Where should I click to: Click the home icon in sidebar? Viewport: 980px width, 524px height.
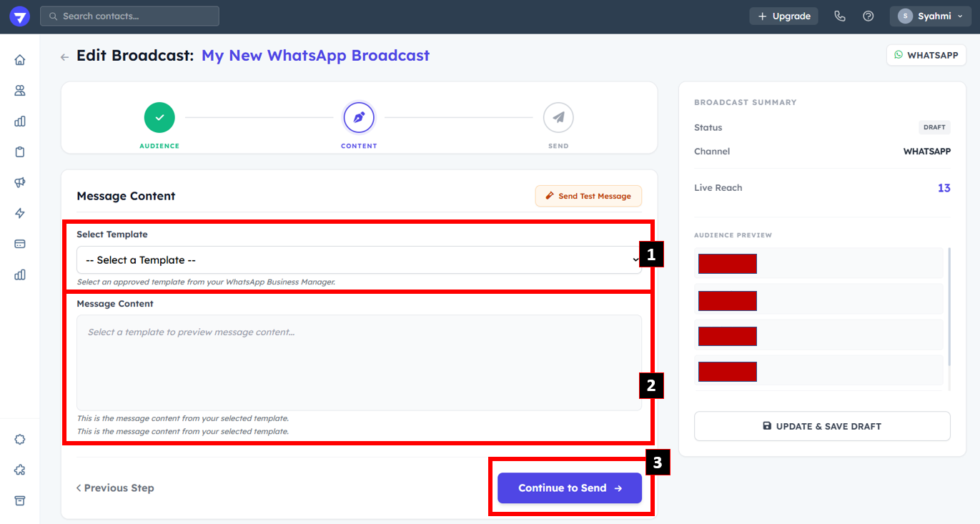click(20, 60)
